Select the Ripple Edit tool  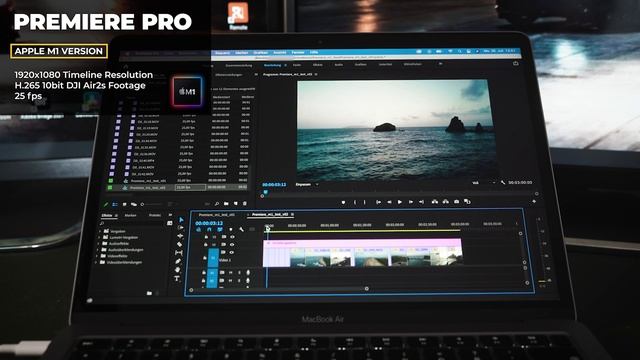click(180, 236)
